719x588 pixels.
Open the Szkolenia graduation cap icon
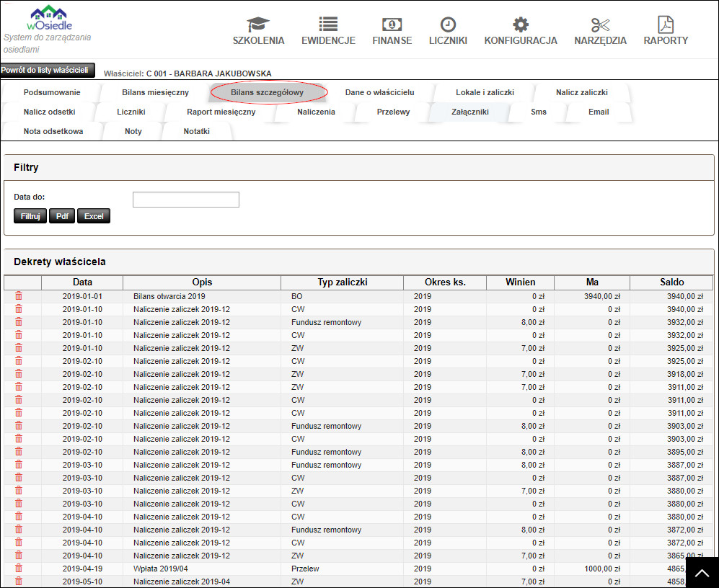click(x=258, y=24)
